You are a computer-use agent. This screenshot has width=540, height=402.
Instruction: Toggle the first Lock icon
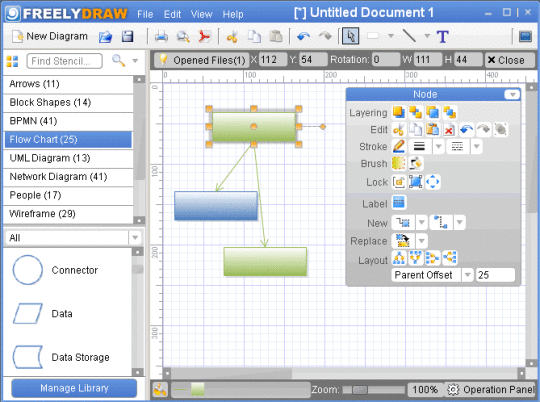(398, 182)
